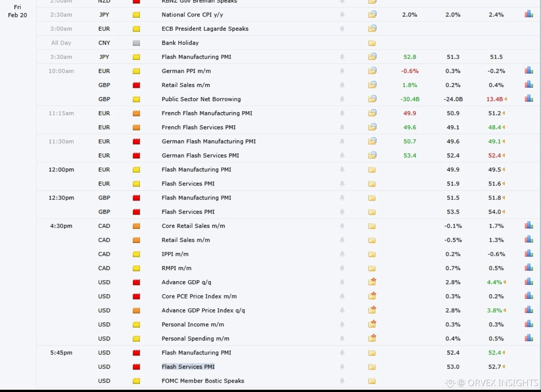Click the 4:30pm time cell
The height and width of the screenshot is (392, 541).
(61, 226)
